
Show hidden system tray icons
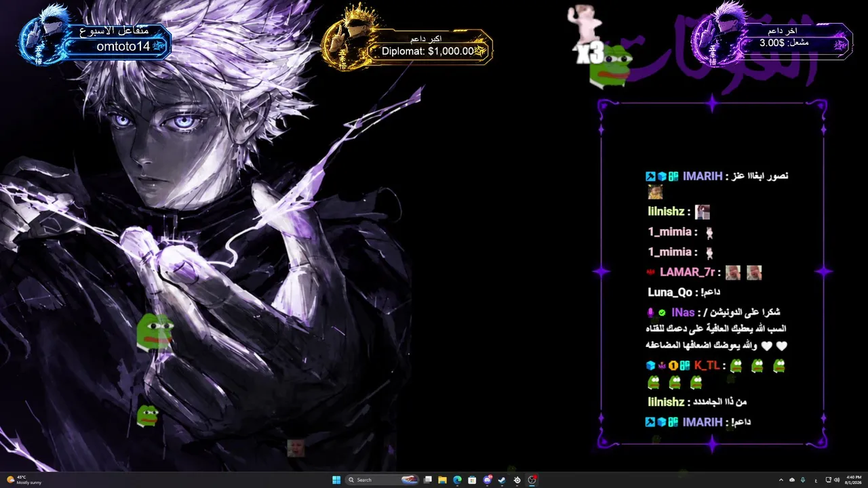pyautogui.click(x=781, y=480)
